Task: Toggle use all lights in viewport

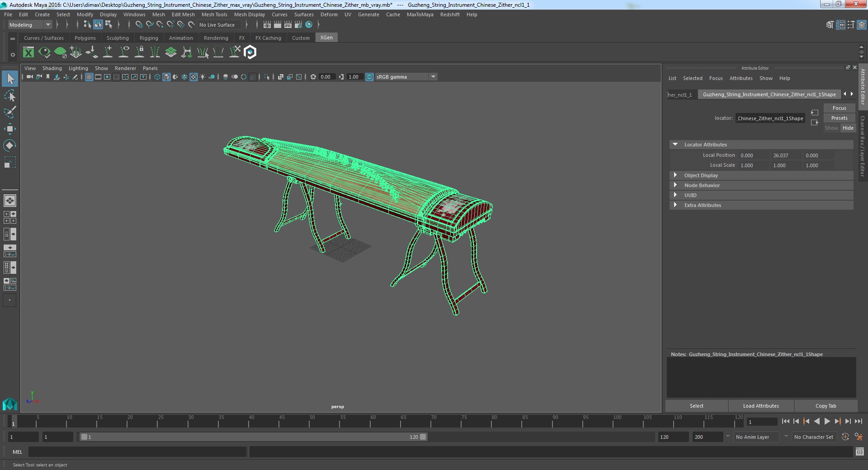Action: (x=203, y=77)
